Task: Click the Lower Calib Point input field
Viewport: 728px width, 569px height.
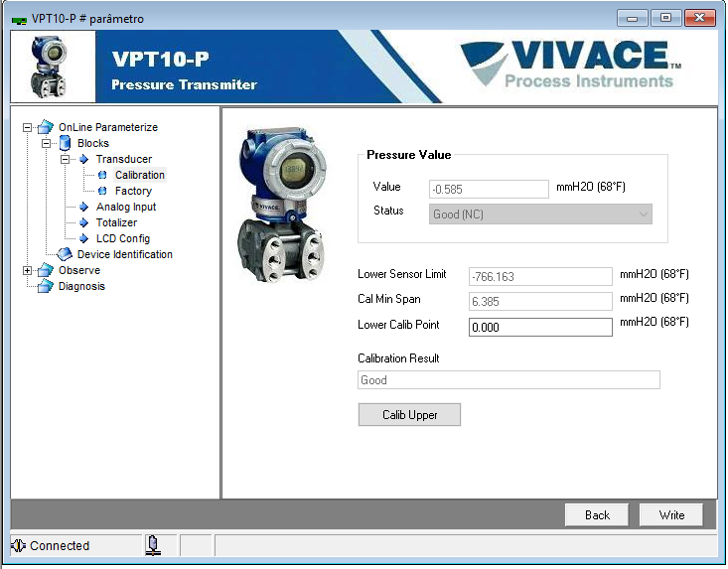Action: pyautogui.click(x=540, y=327)
